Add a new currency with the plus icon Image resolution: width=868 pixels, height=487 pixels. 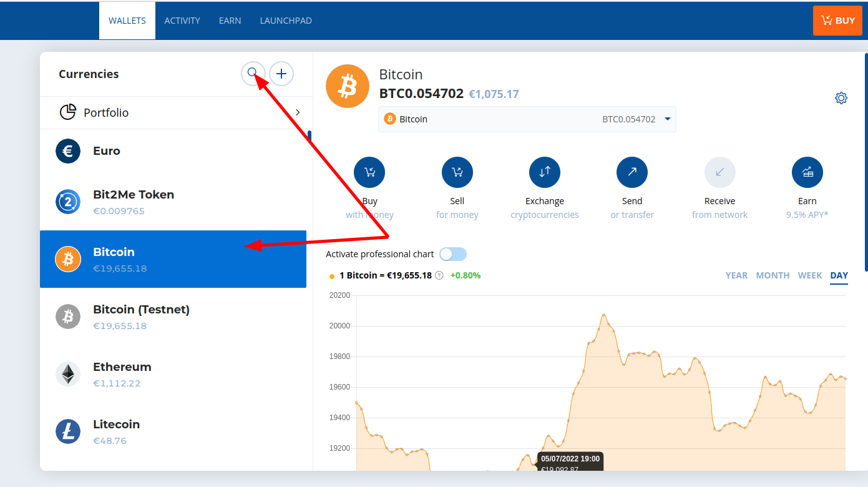281,74
